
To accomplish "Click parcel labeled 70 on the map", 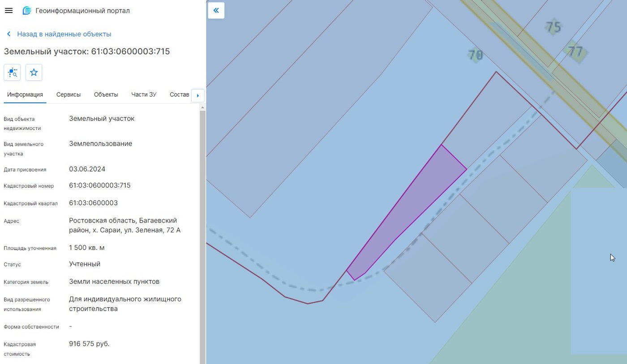I will 475,55.
